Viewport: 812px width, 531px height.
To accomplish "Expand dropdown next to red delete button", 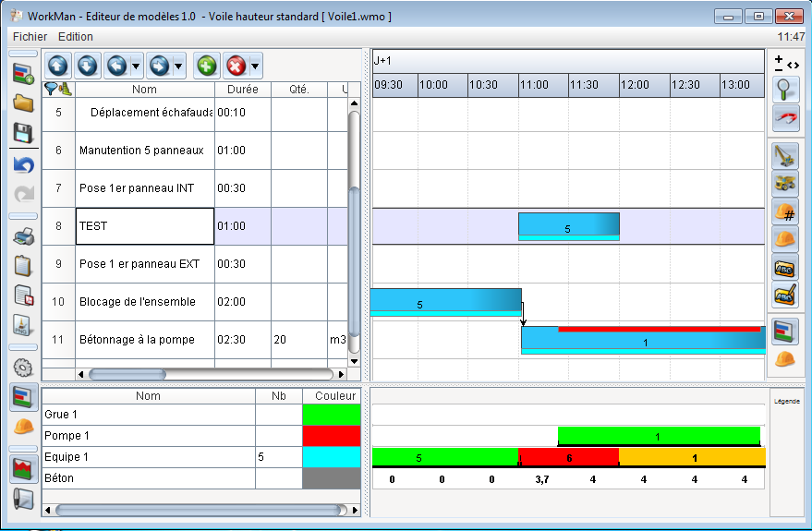I will pos(255,66).
